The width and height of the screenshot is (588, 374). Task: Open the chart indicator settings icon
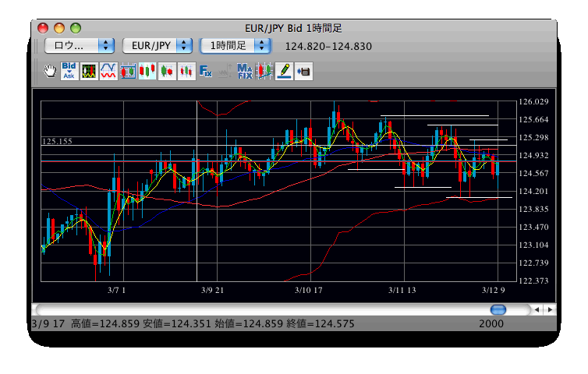click(x=89, y=71)
